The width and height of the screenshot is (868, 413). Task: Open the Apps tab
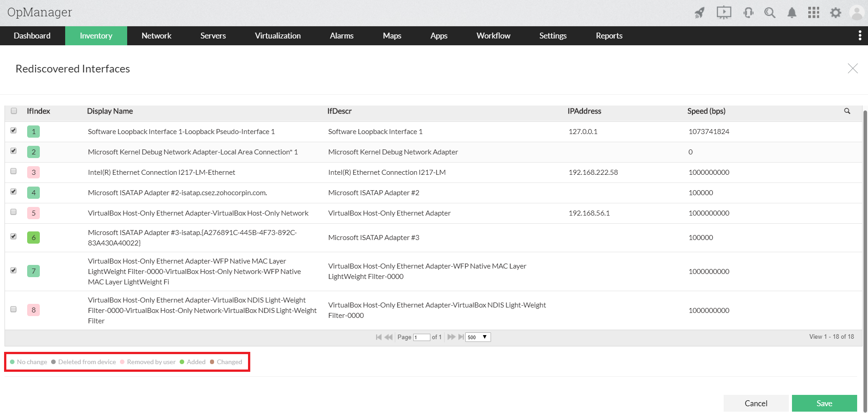(x=439, y=36)
